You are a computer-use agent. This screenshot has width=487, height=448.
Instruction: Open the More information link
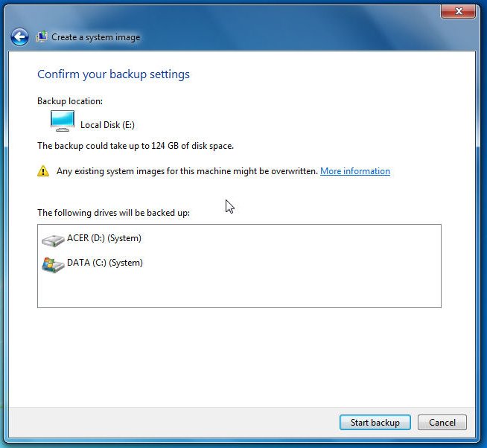click(354, 171)
